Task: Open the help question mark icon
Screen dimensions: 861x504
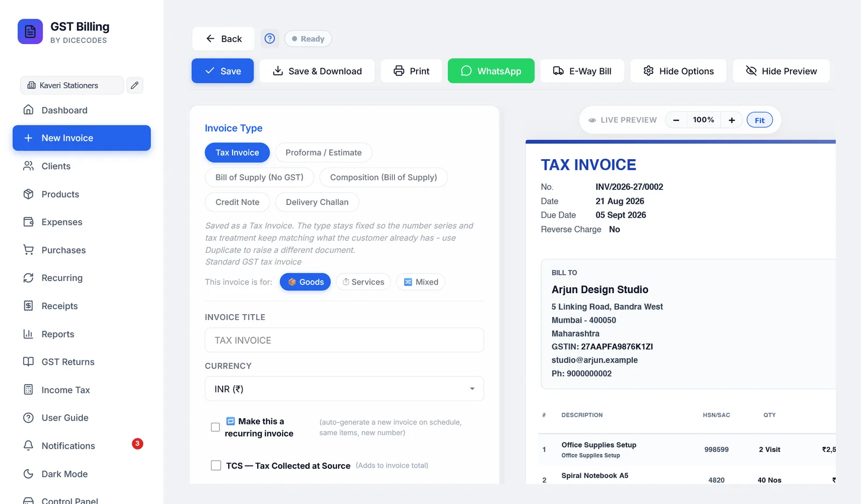Action: click(270, 39)
